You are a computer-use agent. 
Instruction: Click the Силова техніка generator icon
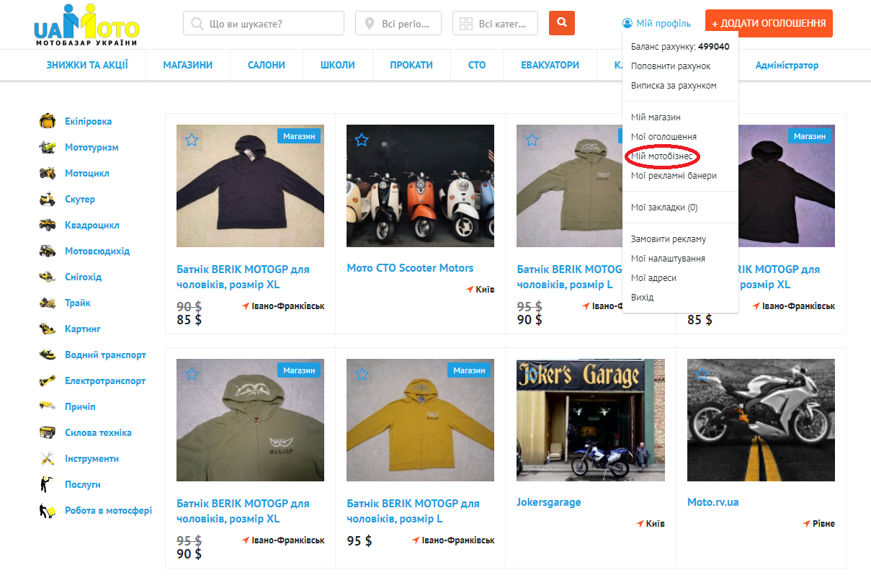(x=48, y=432)
